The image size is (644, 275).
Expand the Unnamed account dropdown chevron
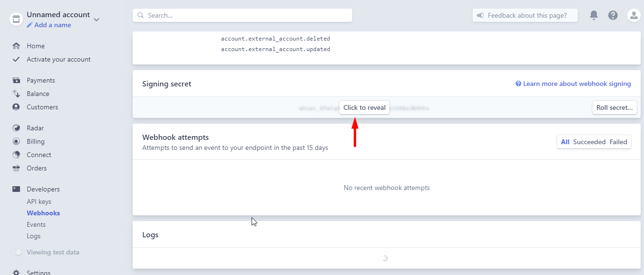(96, 20)
